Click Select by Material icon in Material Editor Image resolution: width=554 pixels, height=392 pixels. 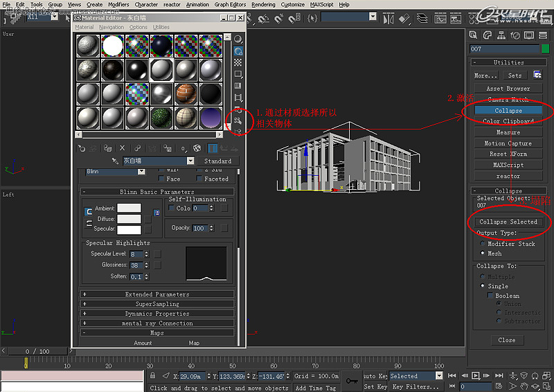click(238, 121)
